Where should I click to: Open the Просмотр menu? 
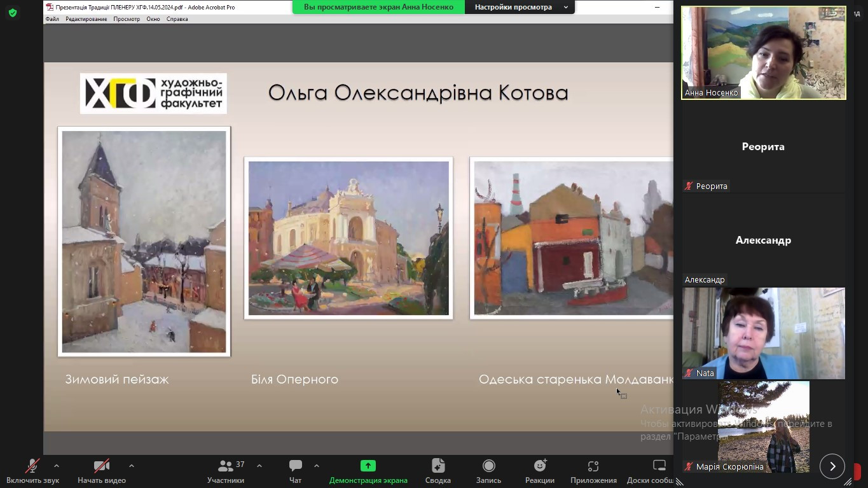127,19
